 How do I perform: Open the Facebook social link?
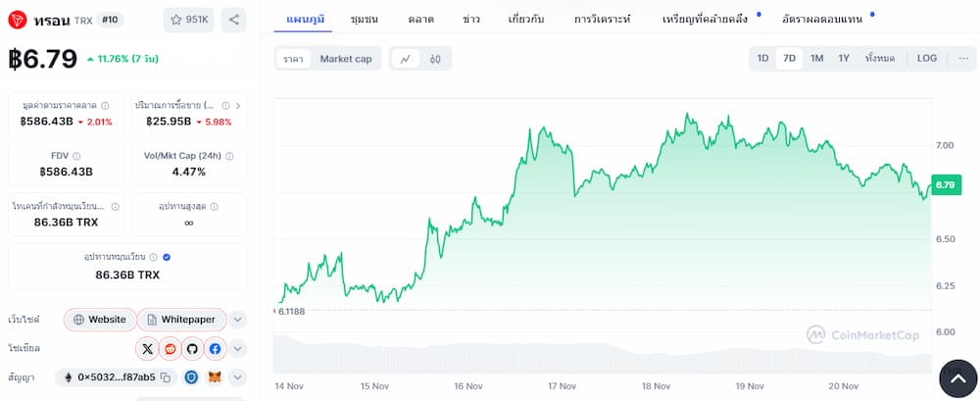tap(215, 348)
